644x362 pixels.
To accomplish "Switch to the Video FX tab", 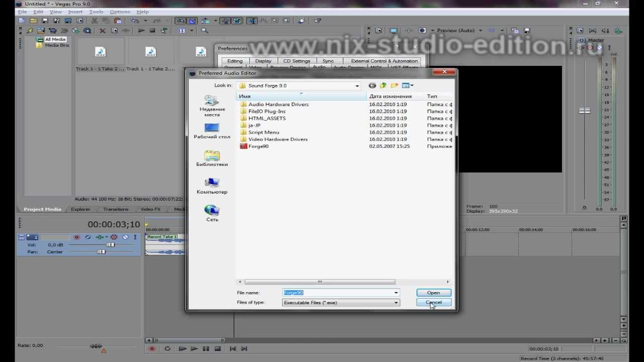I will point(150,209).
